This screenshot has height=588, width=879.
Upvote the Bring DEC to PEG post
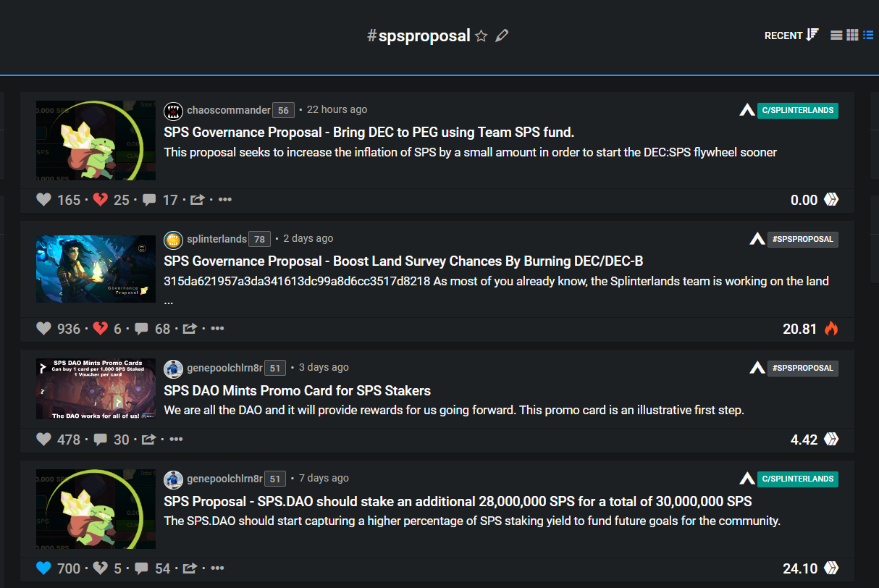click(43, 200)
